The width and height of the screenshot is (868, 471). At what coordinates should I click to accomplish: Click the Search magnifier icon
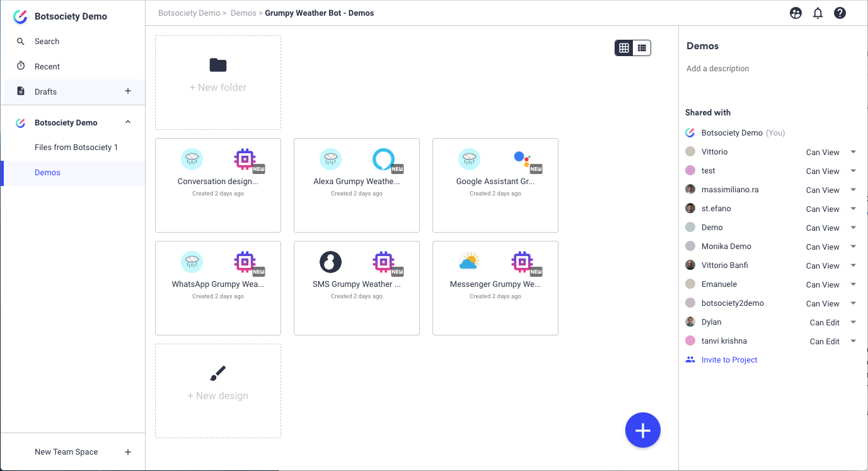21,42
